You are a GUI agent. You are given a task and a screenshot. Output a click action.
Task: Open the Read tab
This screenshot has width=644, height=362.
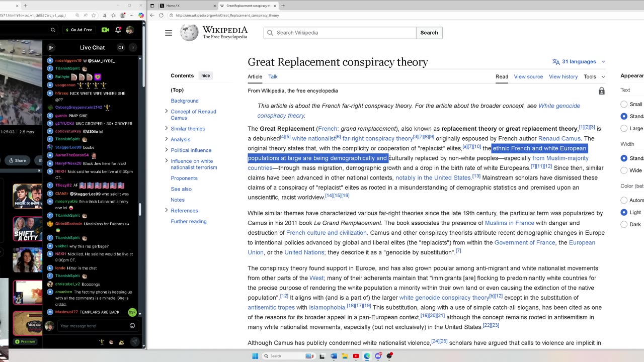click(502, 77)
